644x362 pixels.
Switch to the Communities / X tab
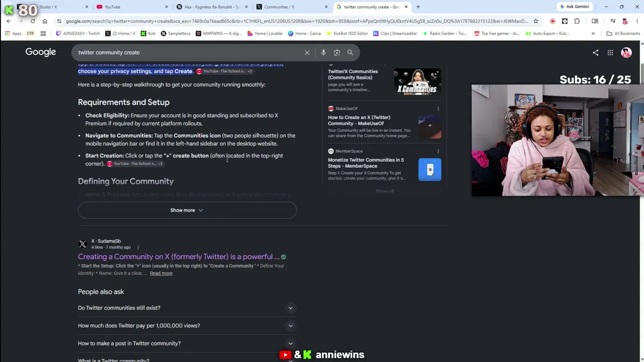pos(292,7)
